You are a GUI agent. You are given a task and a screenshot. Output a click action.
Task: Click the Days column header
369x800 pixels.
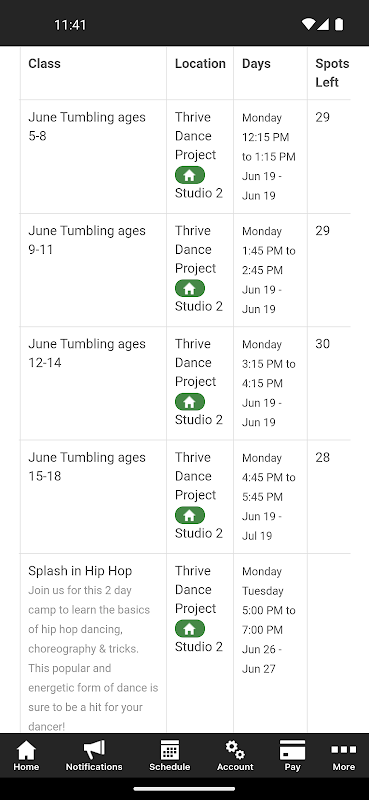tap(256, 64)
